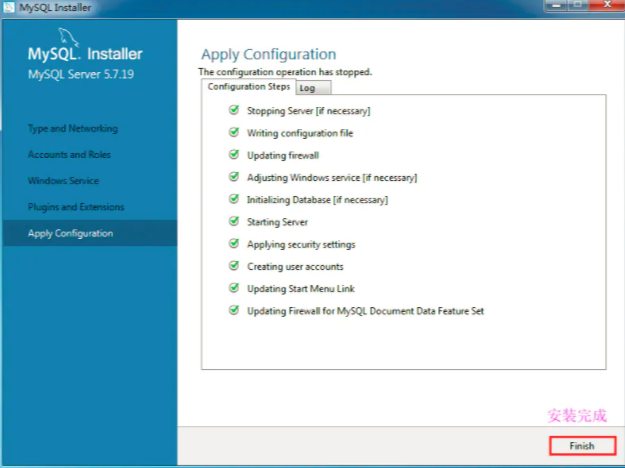Click the MySQL dolphin logo

tap(69, 37)
